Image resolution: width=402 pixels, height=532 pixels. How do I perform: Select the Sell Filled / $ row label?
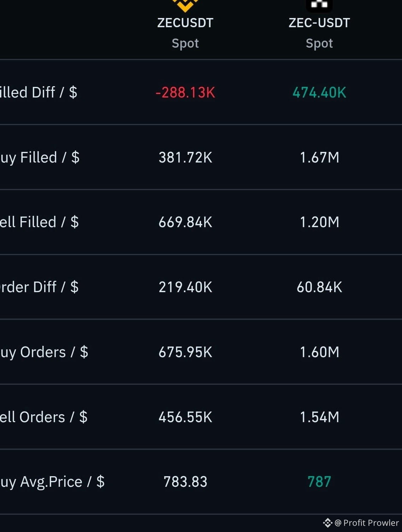39,222
